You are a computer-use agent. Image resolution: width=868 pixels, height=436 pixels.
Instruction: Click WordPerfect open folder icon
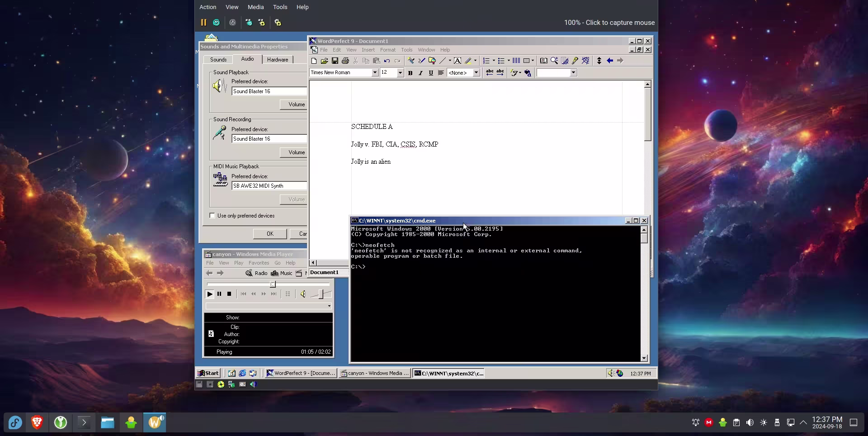(324, 61)
